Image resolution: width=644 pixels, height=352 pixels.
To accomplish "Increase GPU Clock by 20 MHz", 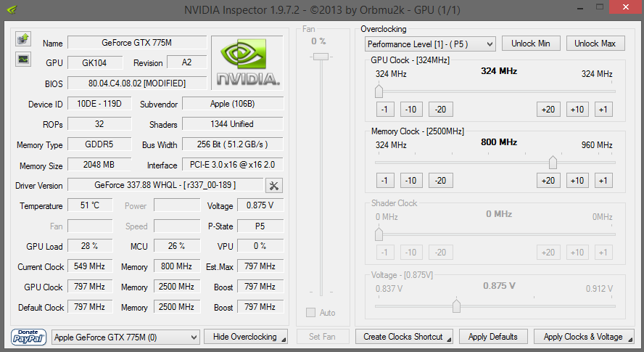I will pyautogui.click(x=548, y=110).
